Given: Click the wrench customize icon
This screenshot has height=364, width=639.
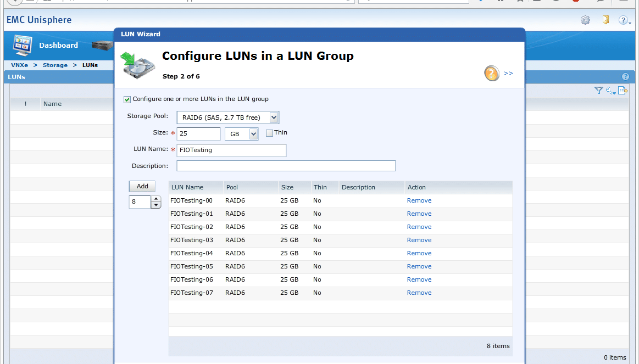Looking at the screenshot, I should tap(610, 91).
